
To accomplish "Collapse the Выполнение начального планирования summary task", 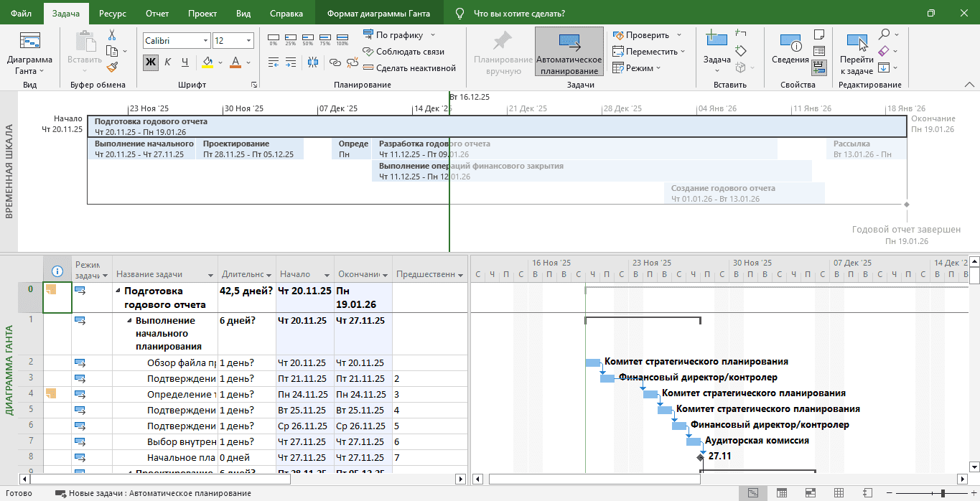I will (x=130, y=321).
